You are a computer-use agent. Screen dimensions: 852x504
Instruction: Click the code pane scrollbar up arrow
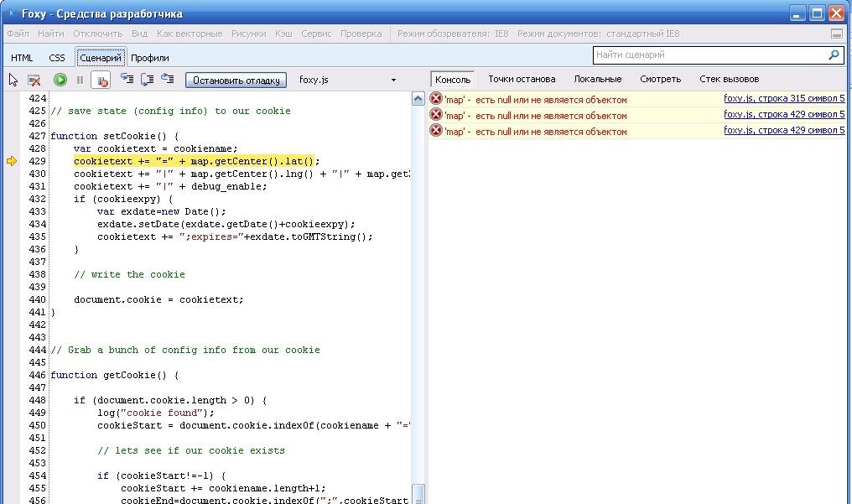[418, 99]
